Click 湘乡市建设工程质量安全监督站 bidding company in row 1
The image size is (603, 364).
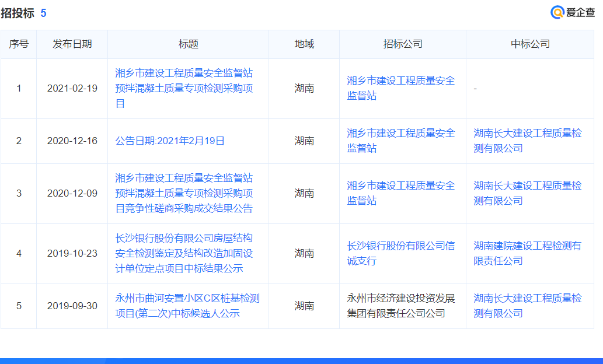400,88
